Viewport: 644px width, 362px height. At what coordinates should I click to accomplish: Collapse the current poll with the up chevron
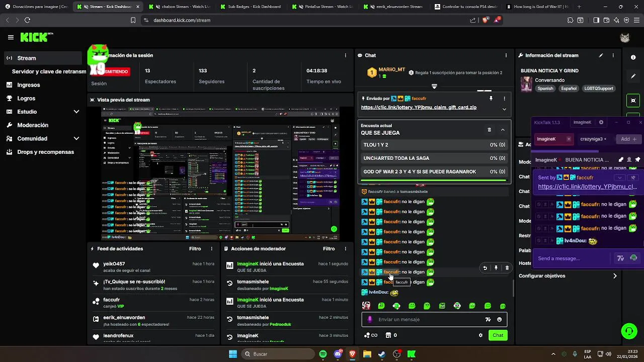[x=503, y=130]
